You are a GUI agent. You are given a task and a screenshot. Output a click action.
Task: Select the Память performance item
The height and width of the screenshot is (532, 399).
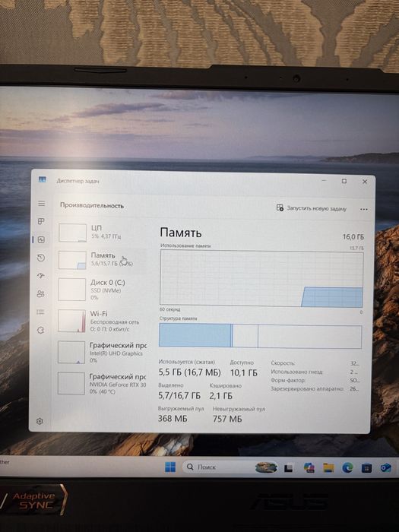(x=102, y=260)
